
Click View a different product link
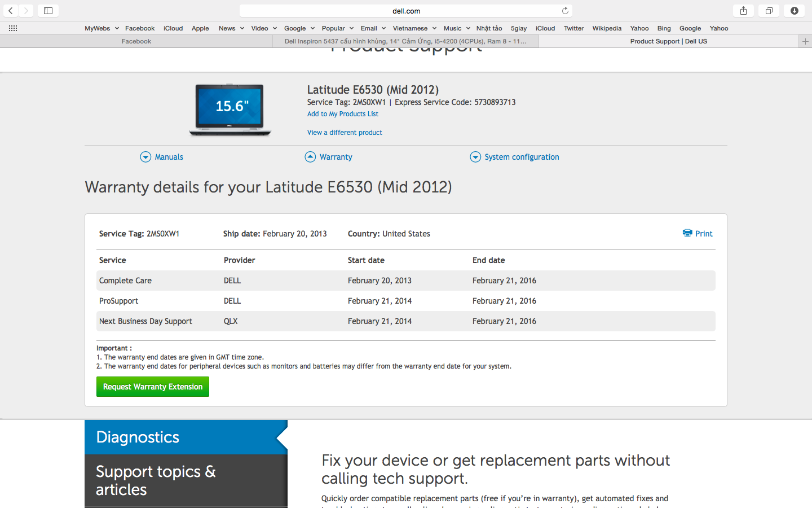tap(345, 133)
